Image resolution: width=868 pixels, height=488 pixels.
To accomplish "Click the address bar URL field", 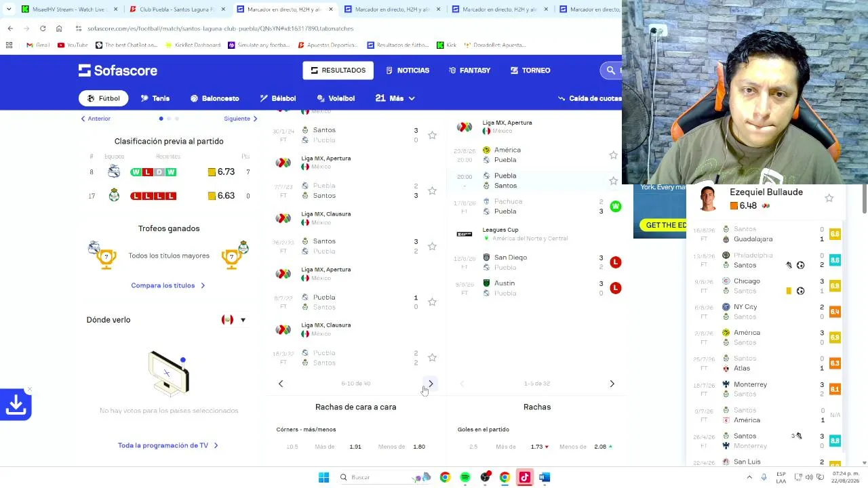I will click(346, 28).
